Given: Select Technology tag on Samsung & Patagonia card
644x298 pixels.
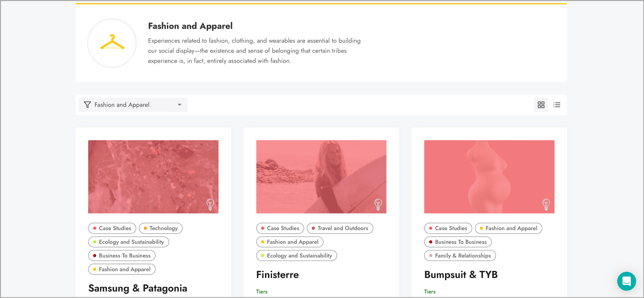Looking at the screenshot, I should [161, 228].
